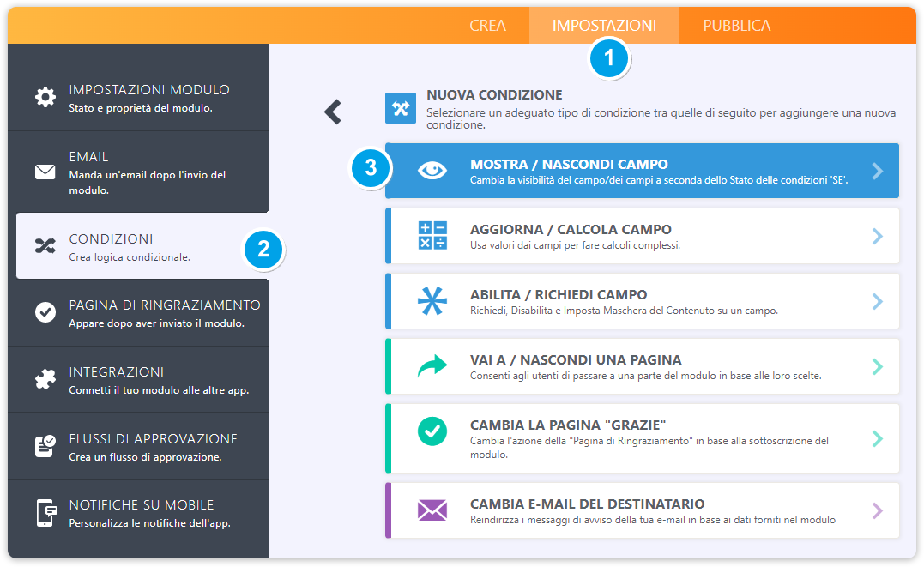Go to the PUBBLICA tab
Viewport: 924px width, 567px height.
pos(737,26)
